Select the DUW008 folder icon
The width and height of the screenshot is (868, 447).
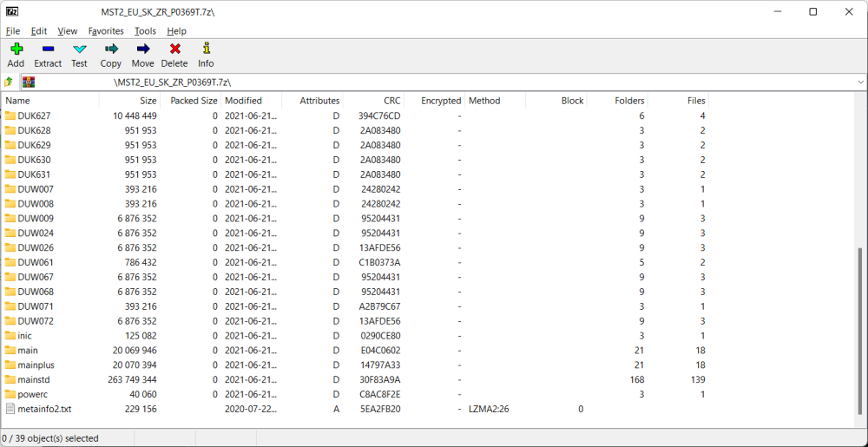pos(10,204)
